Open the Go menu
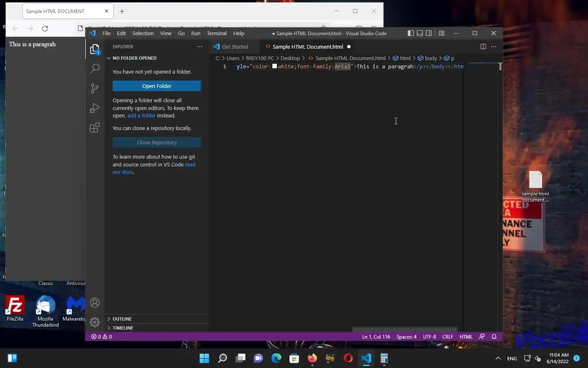The width and height of the screenshot is (588, 368). (x=181, y=33)
